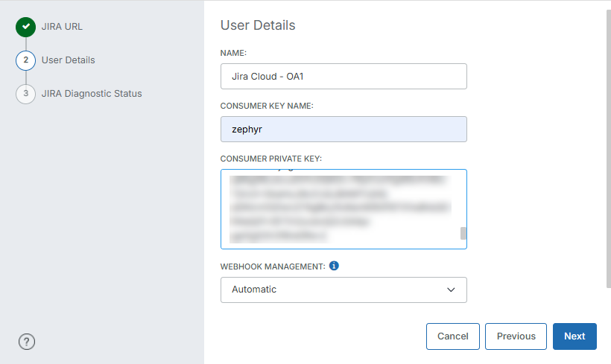The image size is (611, 364).
Task: Click the CONSUMER KEY NAME label
Action: (x=267, y=106)
